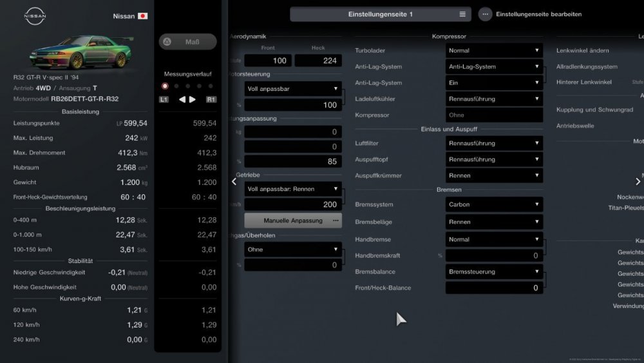Select the first measurement history dot
The height and width of the screenshot is (363, 644).
click(165, 86)
